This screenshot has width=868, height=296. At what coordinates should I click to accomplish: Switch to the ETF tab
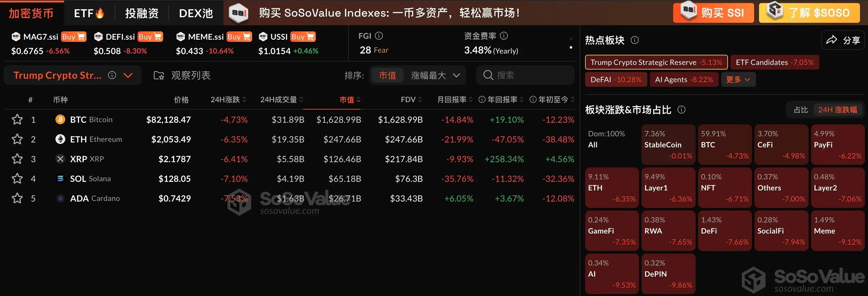89,13
